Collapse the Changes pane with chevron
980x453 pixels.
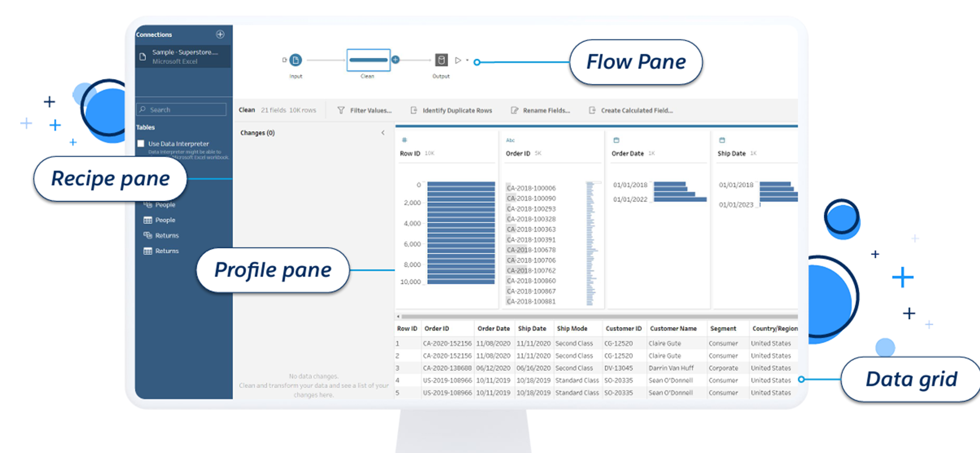383,133
